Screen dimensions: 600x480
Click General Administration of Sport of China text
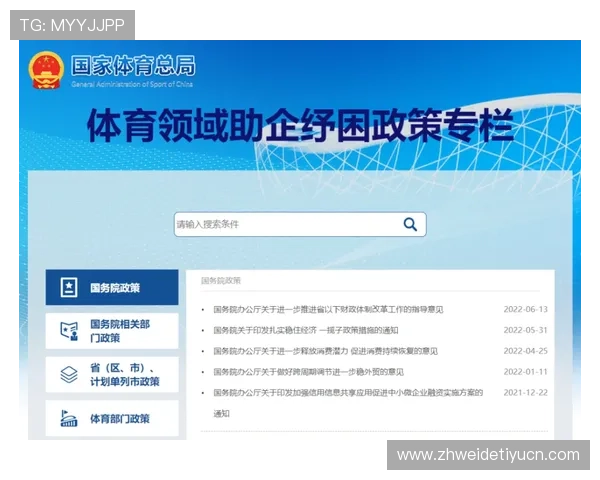tap(132, 84)
